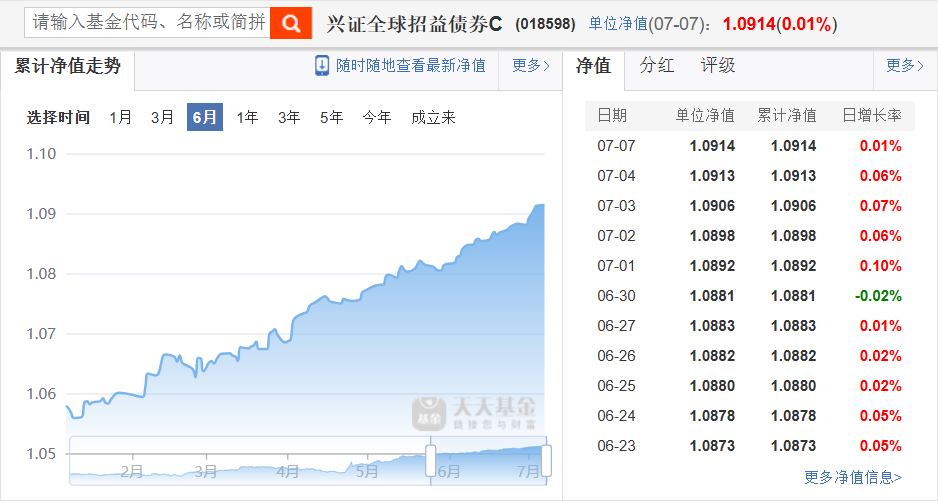The image size is (938, 503).
Task: Click the orange search magnifier button
Action: pos(291,23)
